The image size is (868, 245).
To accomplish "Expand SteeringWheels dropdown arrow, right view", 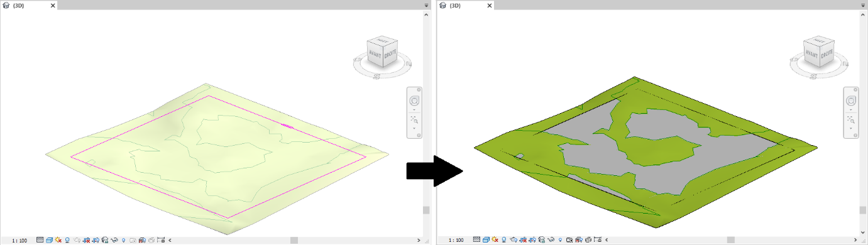I will point(851,110).
